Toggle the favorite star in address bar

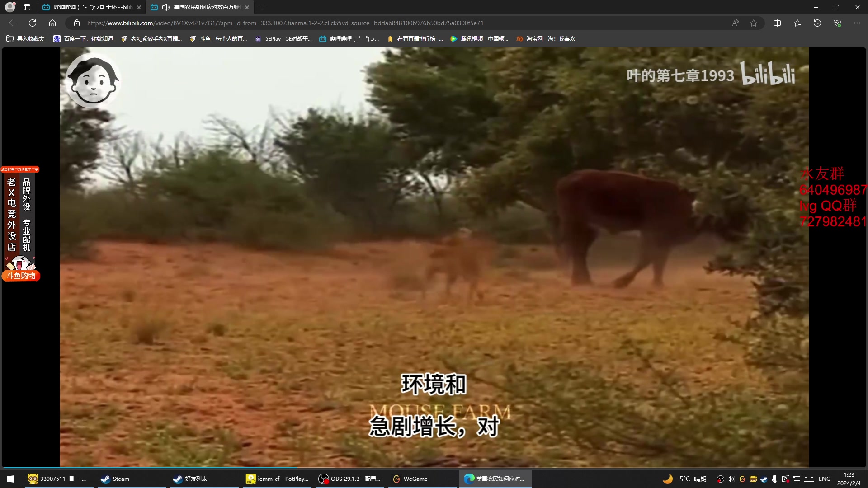click(x=754, y=23)
